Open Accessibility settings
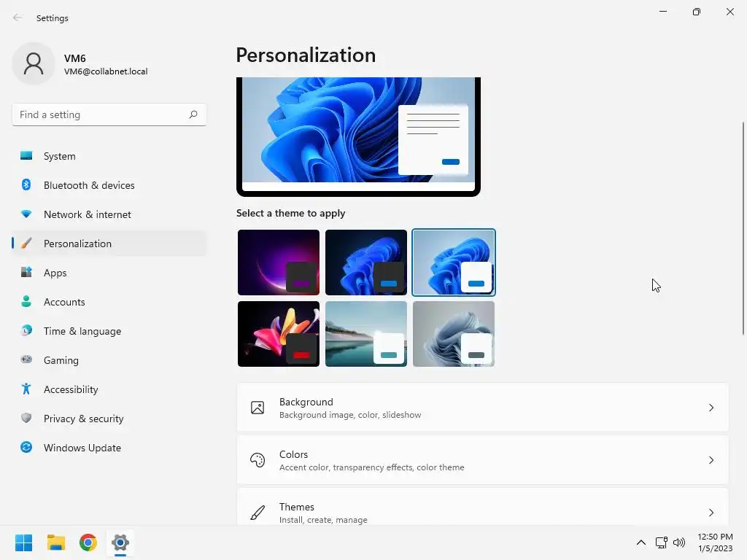This screenshot has width=747, height=560. coord(109,389)
